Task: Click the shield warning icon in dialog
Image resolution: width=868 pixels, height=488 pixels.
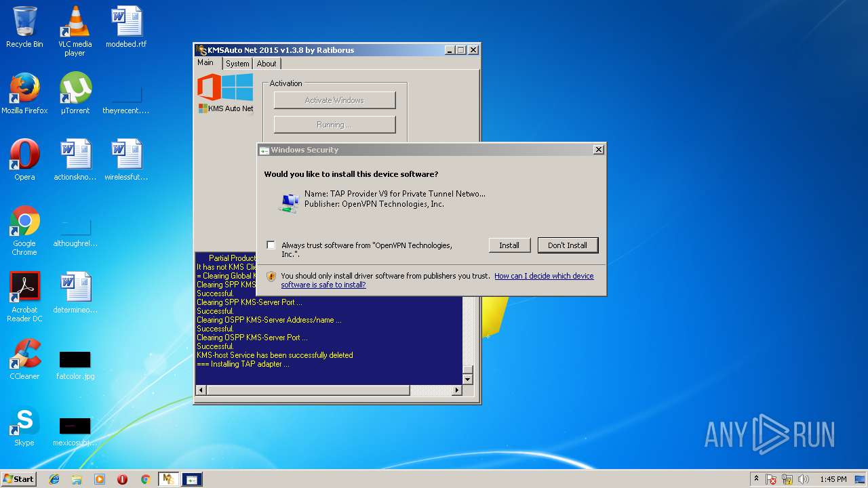Action: 271,277
